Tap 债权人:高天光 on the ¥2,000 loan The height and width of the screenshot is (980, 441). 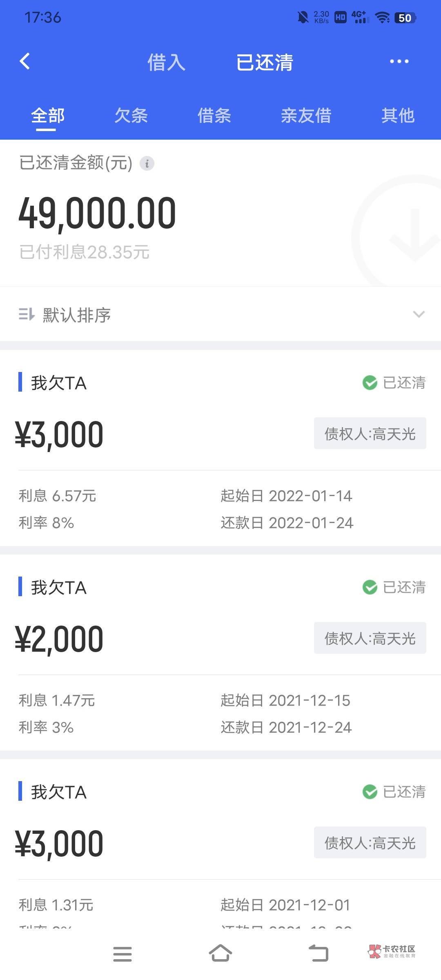point(370,638)
